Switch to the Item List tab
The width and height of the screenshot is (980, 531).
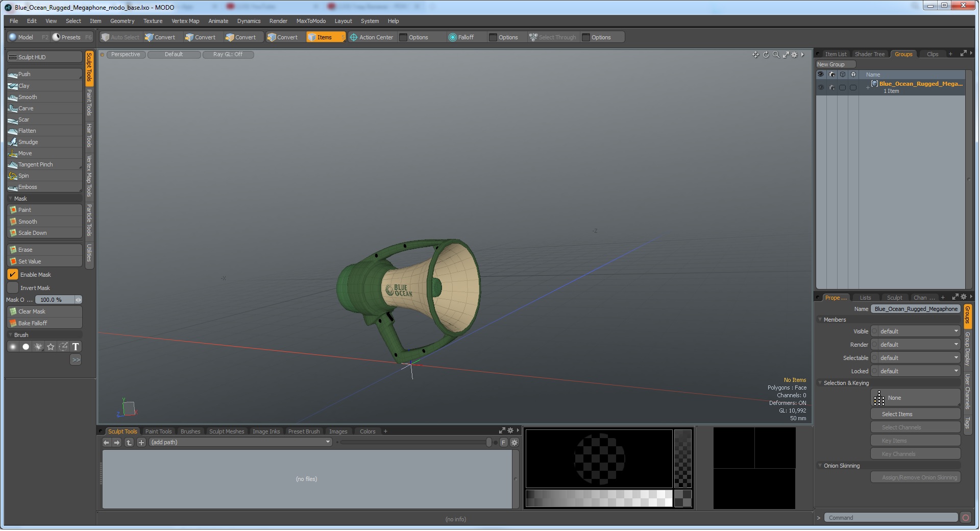click(836, 54)
